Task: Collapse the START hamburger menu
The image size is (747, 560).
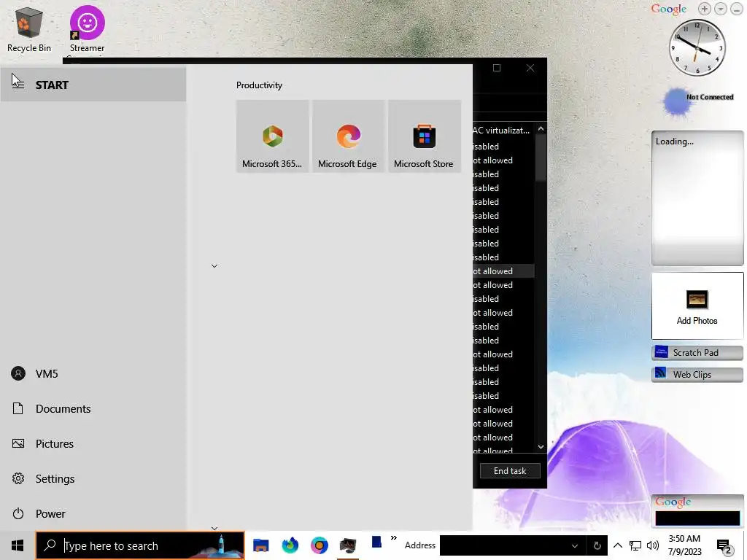Action: pyautogui.click(x=18, y=85)
